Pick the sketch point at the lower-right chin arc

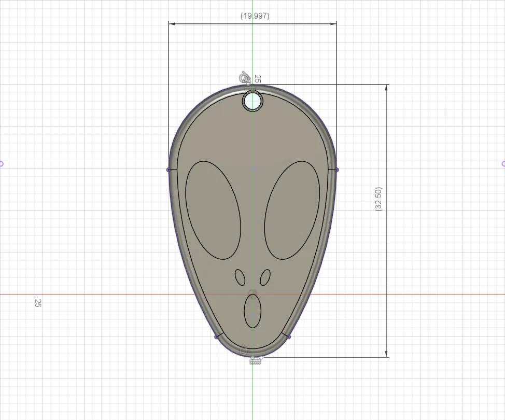pyautogui.click(x=289, y=337)
